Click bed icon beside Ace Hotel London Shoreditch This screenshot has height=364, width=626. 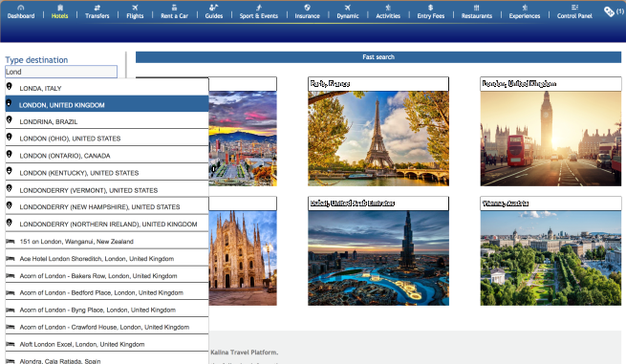(10, 259)
